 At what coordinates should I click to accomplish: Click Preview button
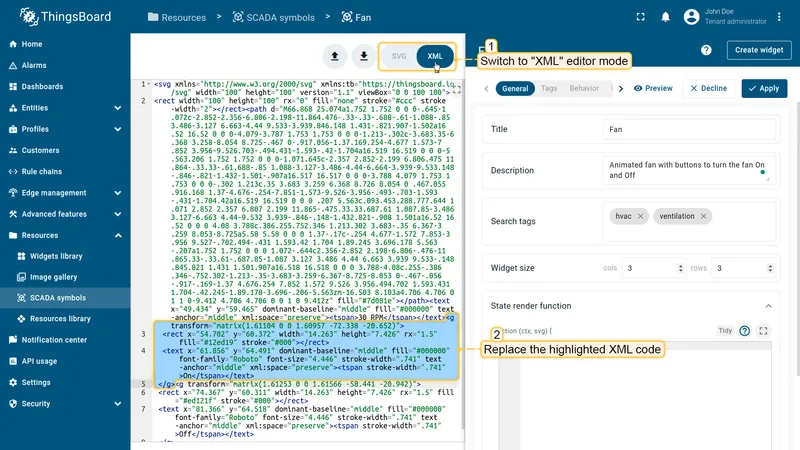click(653, 88)
